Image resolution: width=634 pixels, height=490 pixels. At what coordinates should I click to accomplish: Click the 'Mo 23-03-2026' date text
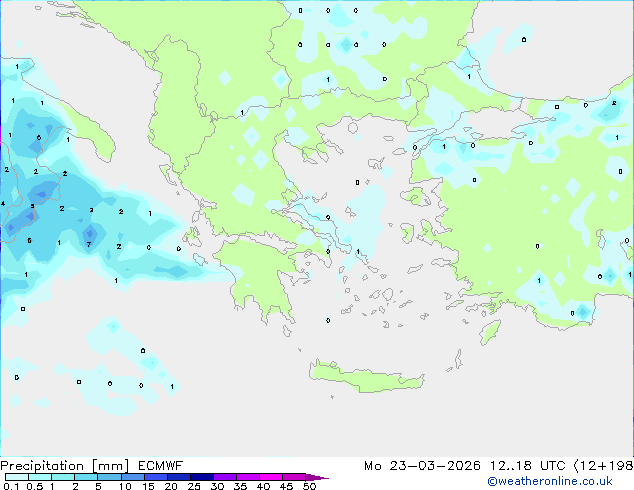[422, 466]
